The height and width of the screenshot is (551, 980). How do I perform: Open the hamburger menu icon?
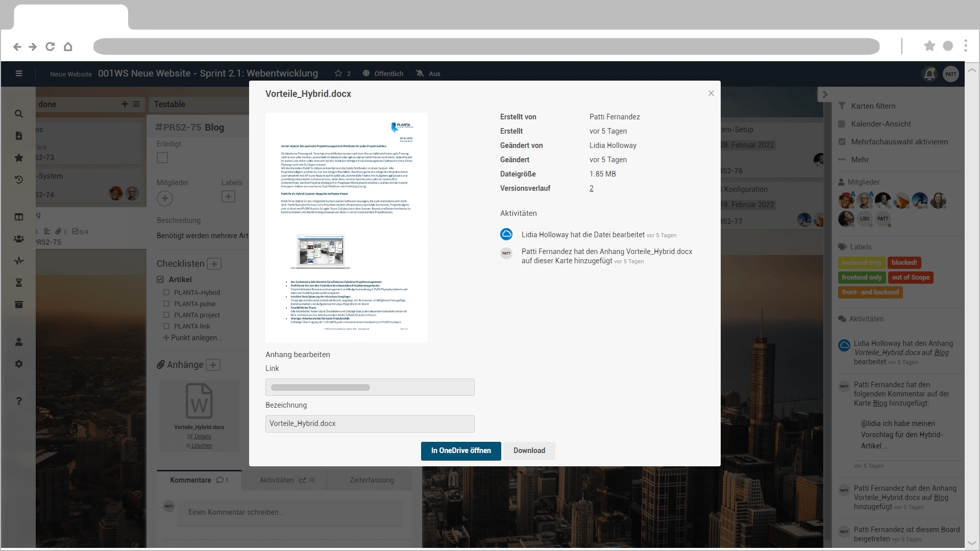point(19,73)
